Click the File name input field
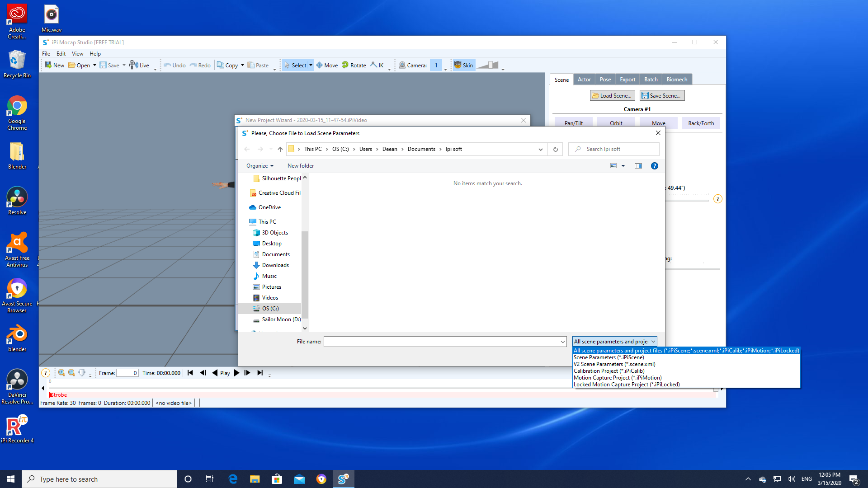 tap(445, 342)
